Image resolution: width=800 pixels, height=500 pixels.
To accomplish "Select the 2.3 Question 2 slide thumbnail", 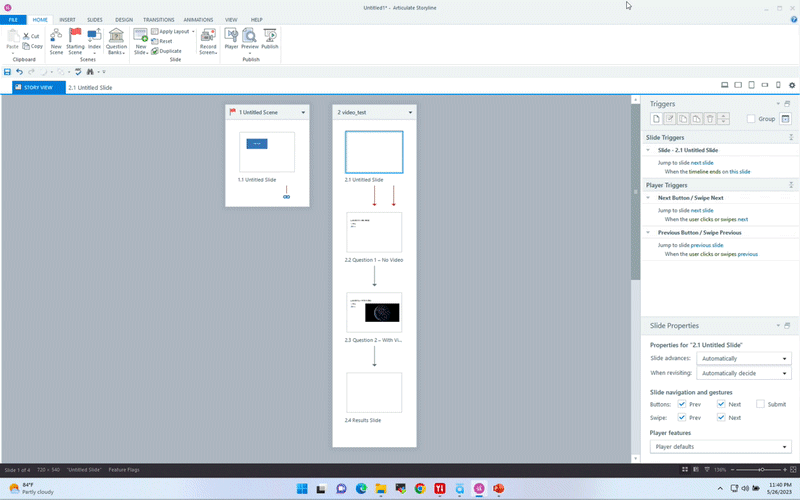I will tap(374, 312).
